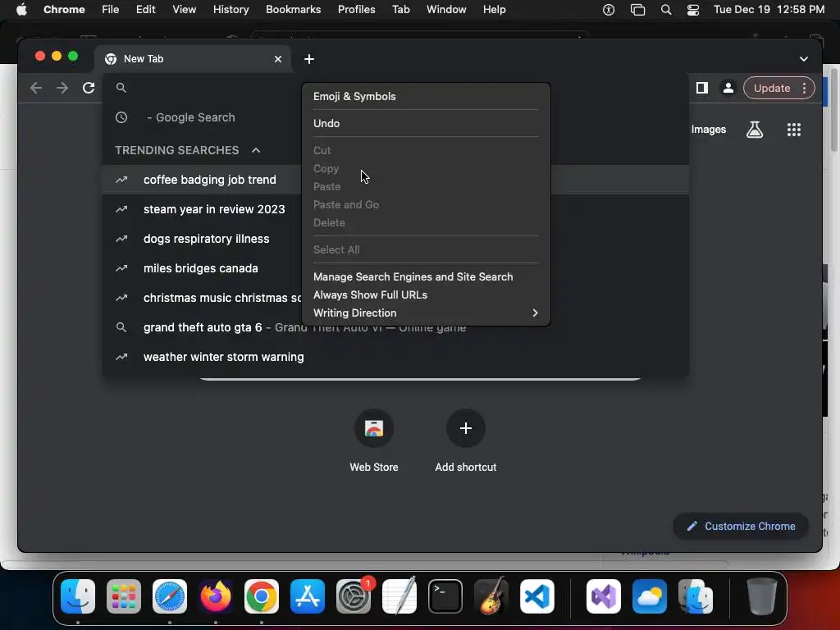The height and width of the screenshot is (630, 840).
Task: Open the Trash in the dock
Action: [762, 596]
